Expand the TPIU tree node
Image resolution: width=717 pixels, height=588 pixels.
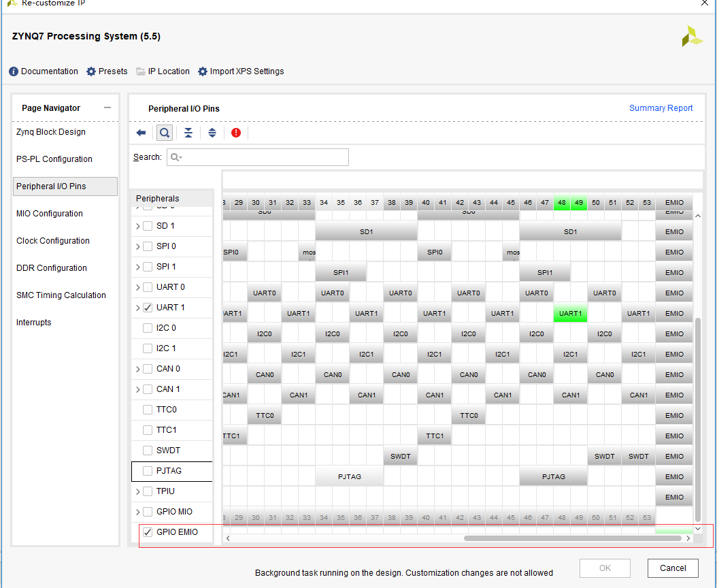pos(137,491)
